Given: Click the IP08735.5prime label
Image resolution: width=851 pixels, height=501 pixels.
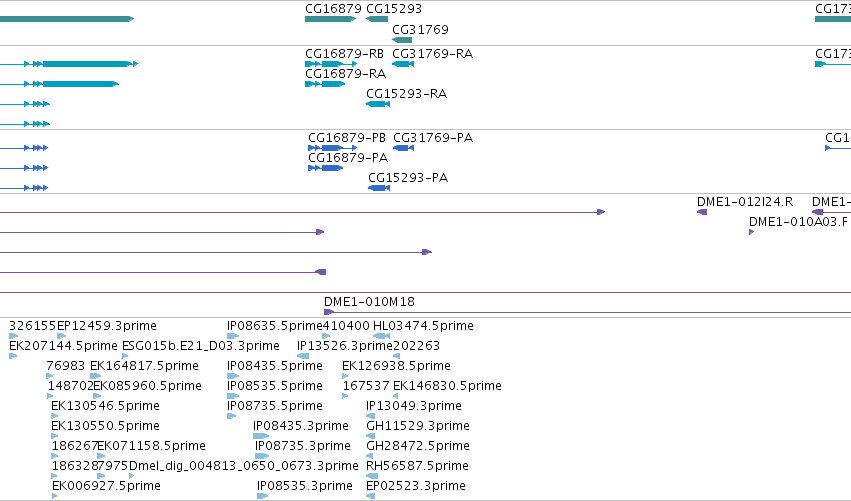Looking at the screenshot, I should [275, 406].
